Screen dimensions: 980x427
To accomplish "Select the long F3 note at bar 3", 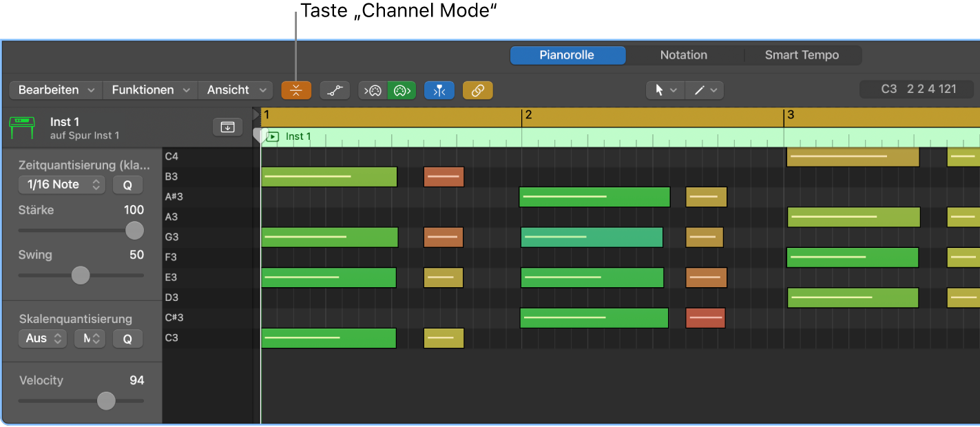I will [x=853, y=258].
